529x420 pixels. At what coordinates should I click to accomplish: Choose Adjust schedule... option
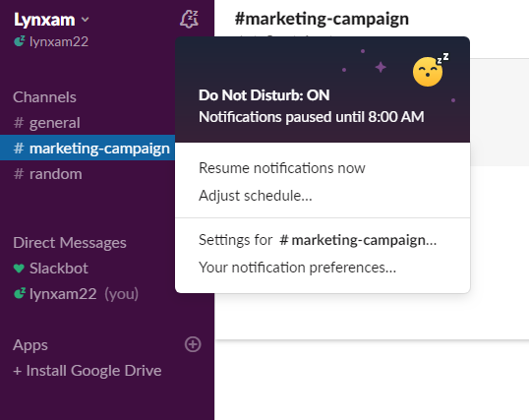point(256,196)
